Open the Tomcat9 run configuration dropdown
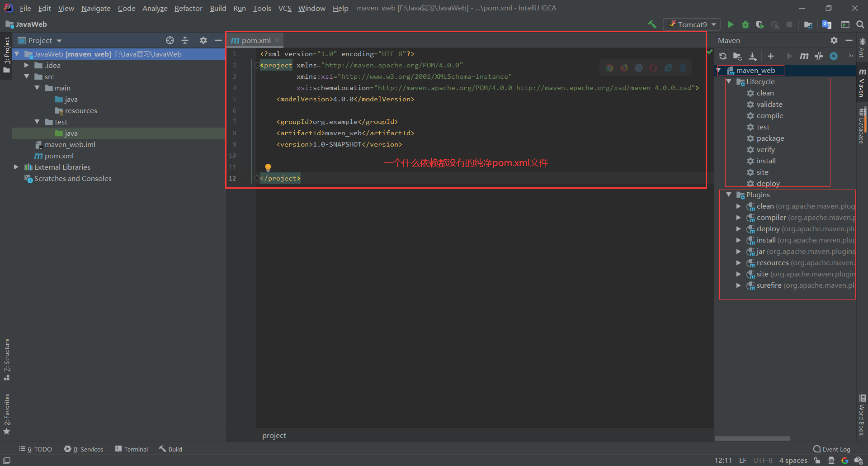The image size is (868, 466). [692, 24]
